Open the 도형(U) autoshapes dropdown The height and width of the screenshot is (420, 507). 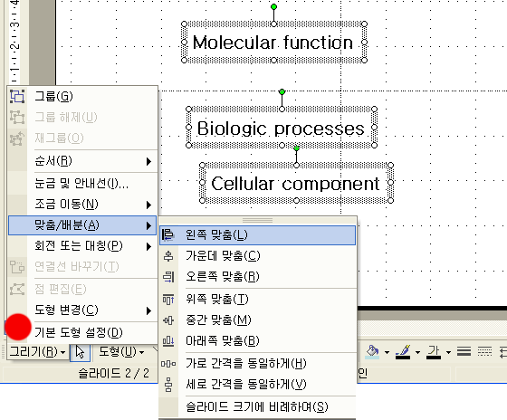[x=121, y=352]
